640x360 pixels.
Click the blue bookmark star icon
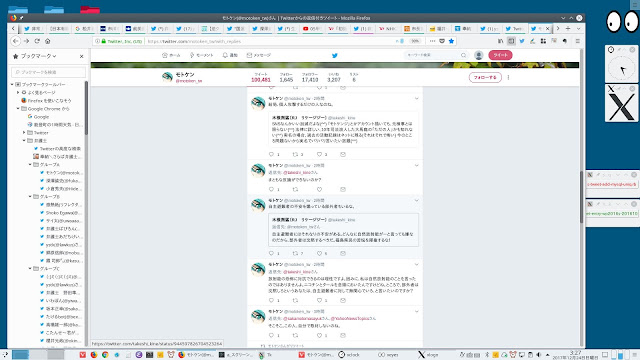451,41
